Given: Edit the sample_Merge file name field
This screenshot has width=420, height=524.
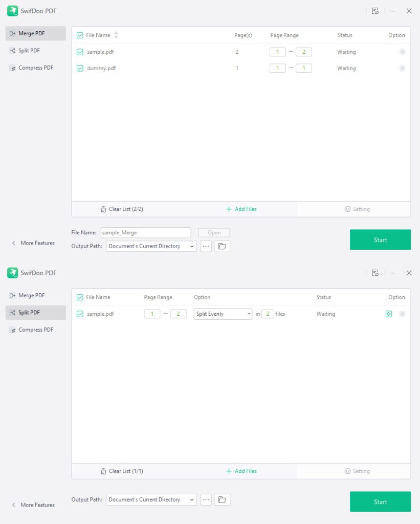Looking at the screenshot, I should tap(146, 233).
